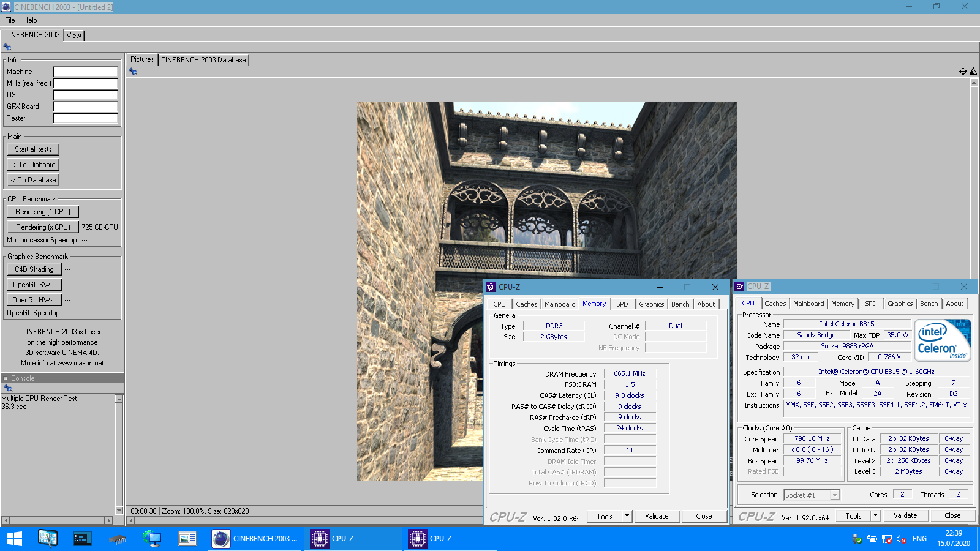
Task: Click the rendered castle image
Action: [546, 291]
